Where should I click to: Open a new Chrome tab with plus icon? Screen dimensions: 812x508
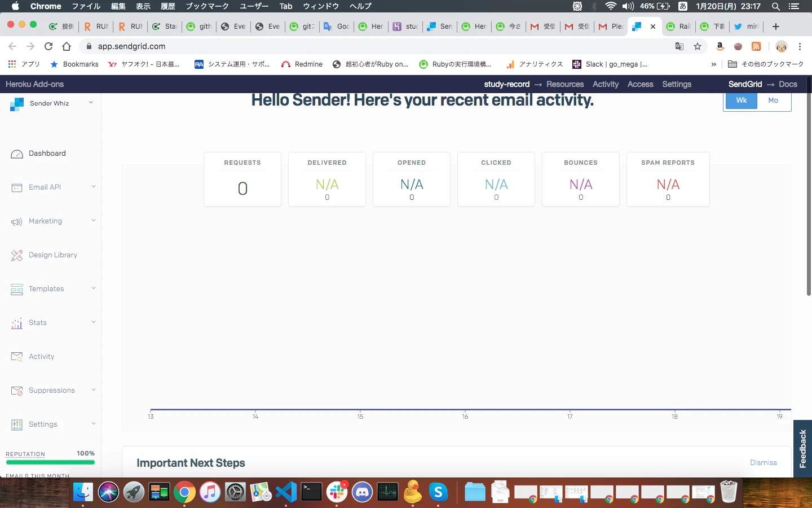[x=776, y=27]
